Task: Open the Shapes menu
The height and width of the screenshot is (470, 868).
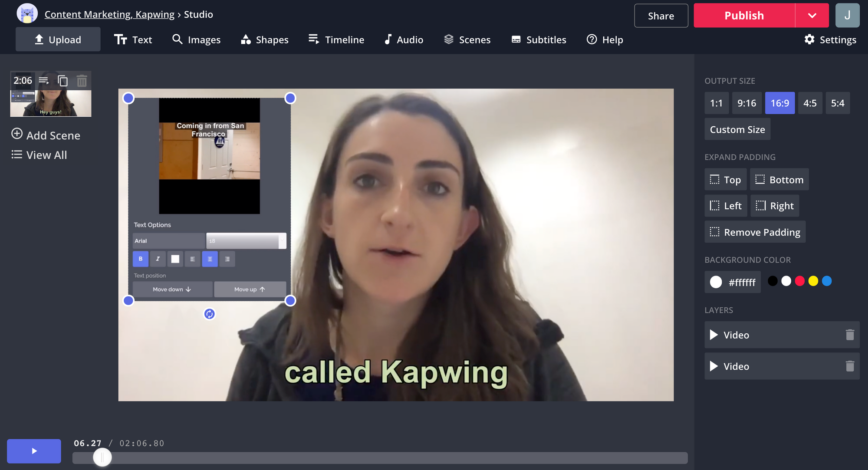Action: 265,39
